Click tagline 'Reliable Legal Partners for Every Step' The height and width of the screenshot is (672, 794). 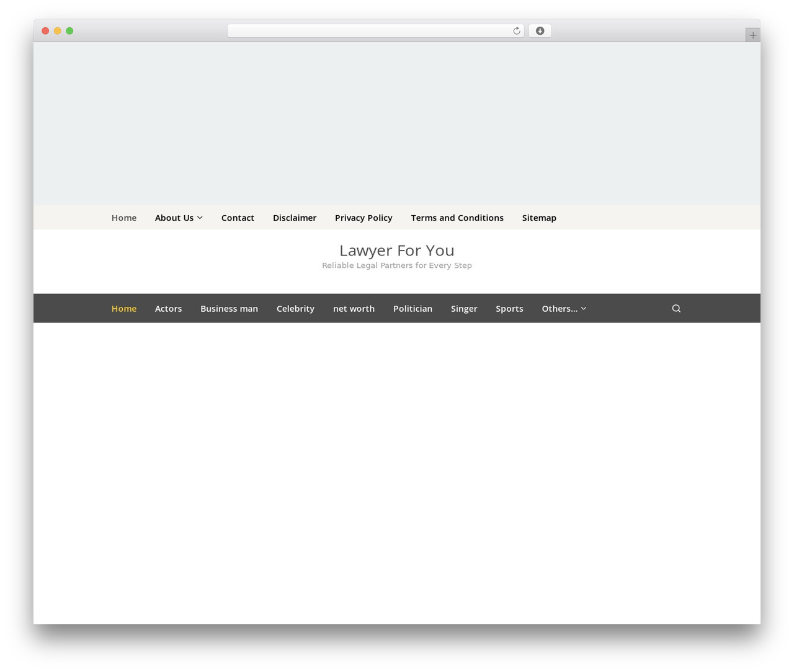[397, 265]
